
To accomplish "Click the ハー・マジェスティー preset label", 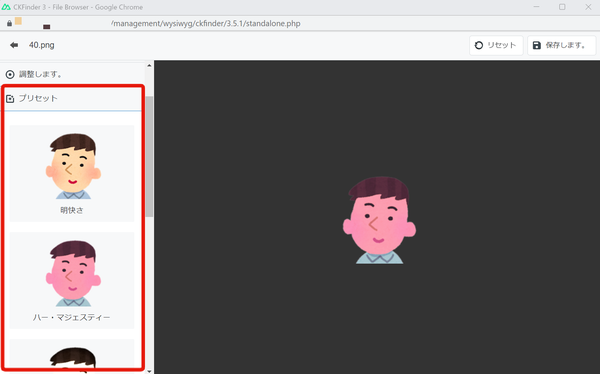I will [72, 317].
